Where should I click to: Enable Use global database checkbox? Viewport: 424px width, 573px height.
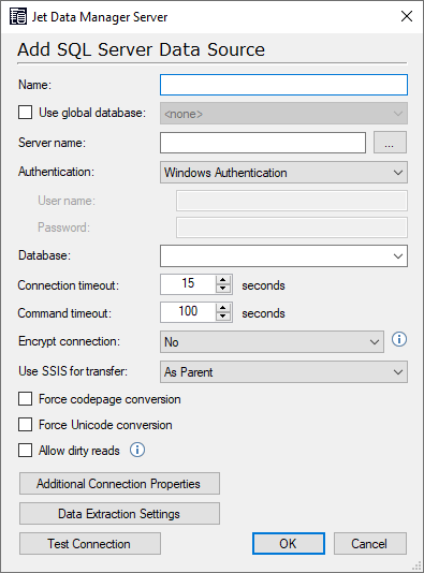pyautogui.click(x=25, y=113)
